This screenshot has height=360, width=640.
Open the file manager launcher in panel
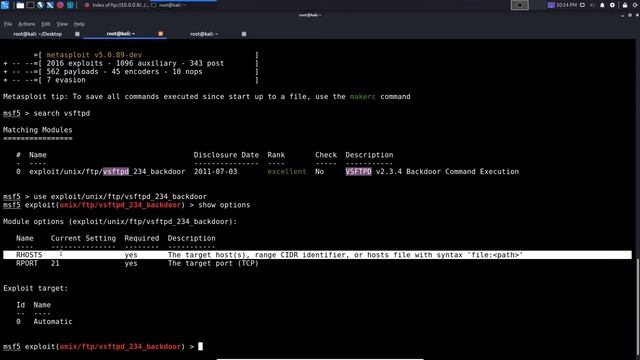(20, 5)
